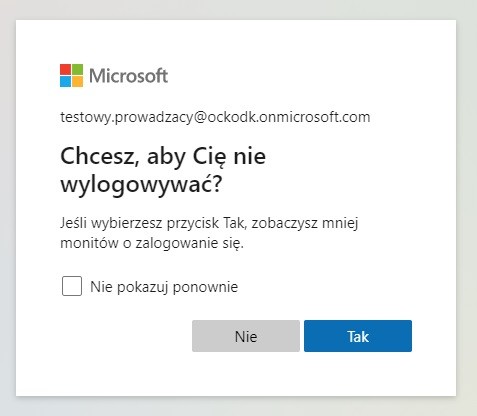Click the 'monitów o zalogowanie się' text line
The image size is (477, 416).
[x=152, y=243]
